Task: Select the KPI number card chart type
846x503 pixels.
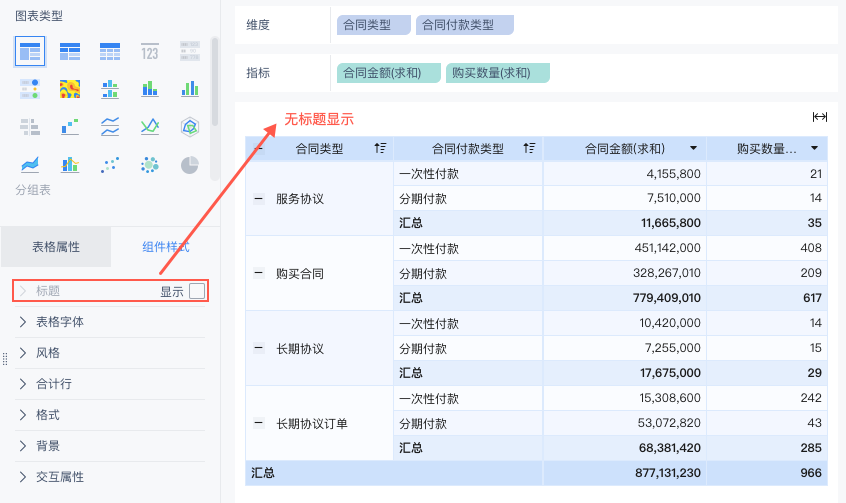Action: (x=149, y=51)
